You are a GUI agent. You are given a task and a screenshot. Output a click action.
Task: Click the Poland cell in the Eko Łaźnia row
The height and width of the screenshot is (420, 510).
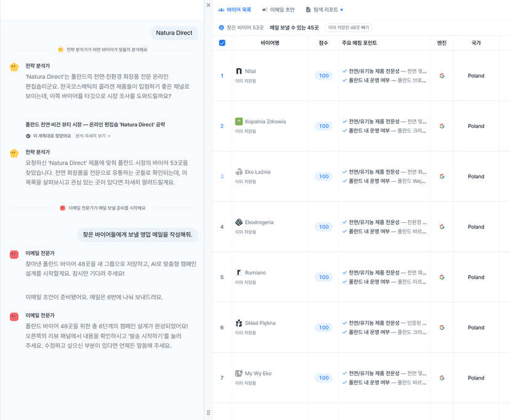point(476,177)
